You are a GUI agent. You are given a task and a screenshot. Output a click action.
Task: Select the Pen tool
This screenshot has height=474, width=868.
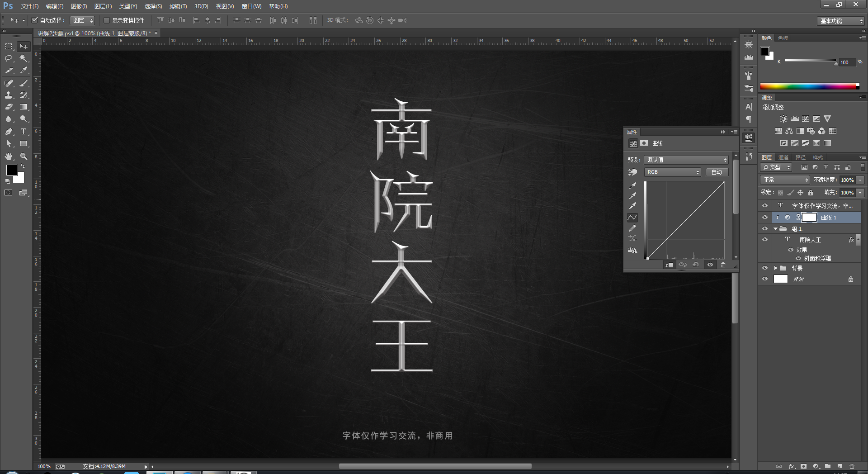(x=9, y=132)
